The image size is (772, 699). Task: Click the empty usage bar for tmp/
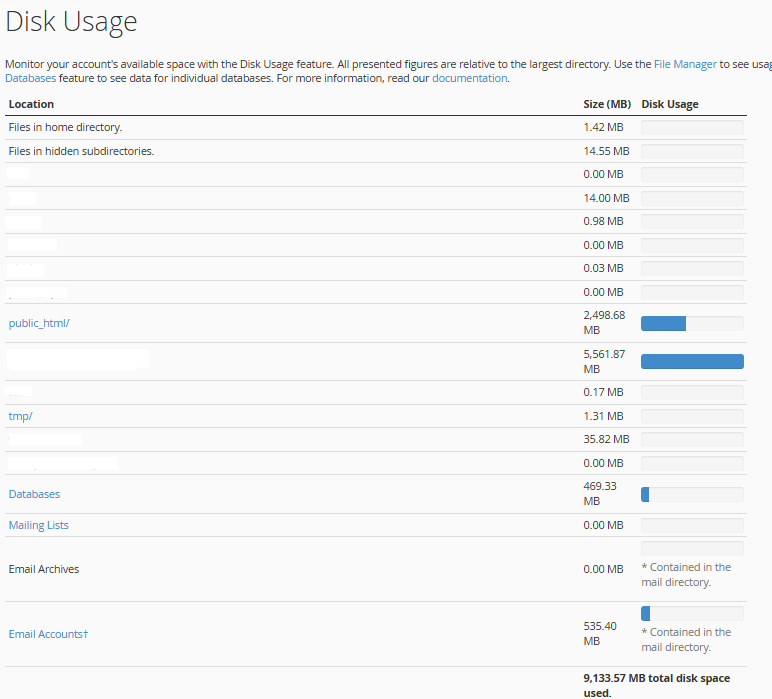692,416
